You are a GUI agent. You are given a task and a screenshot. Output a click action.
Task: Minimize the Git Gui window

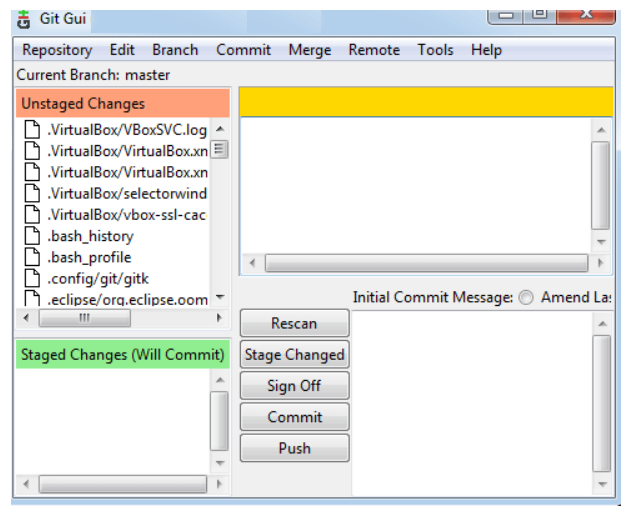coord(506,16)
